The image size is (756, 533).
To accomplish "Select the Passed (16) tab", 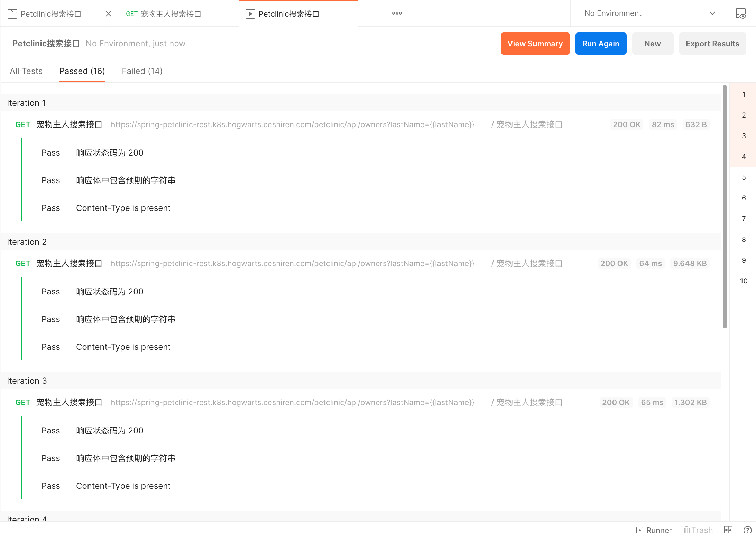I will [x=82, y=71].
